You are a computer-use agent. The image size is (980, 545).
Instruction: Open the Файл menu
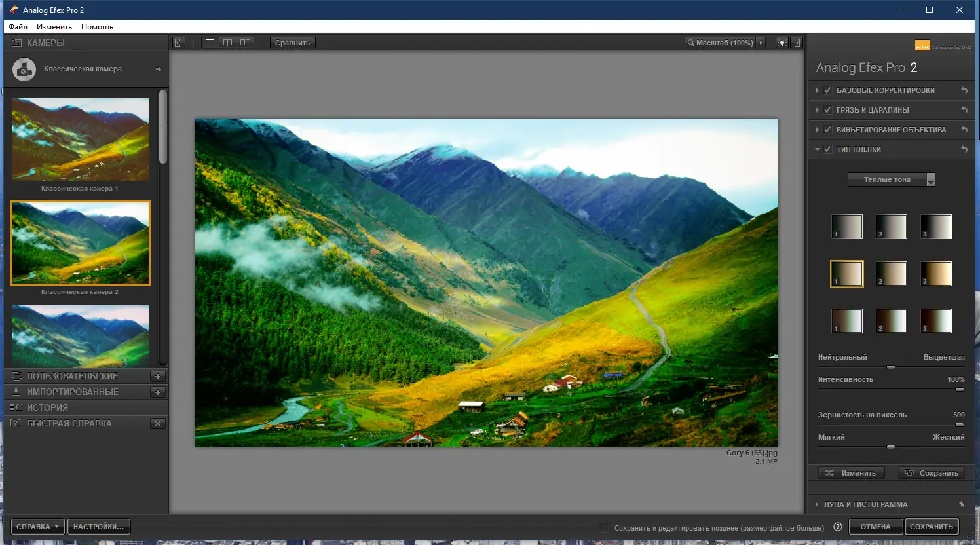pyautogui.click(x=18, y=27)
